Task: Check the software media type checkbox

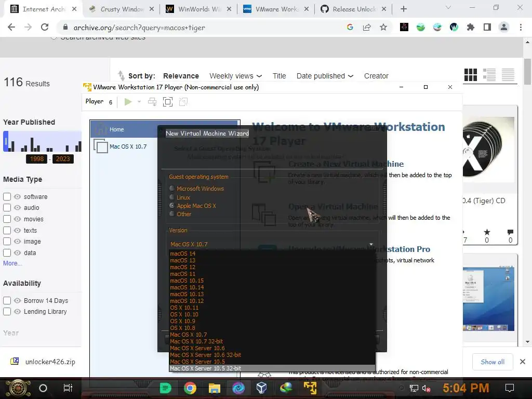Action: [x=7, y=197]
